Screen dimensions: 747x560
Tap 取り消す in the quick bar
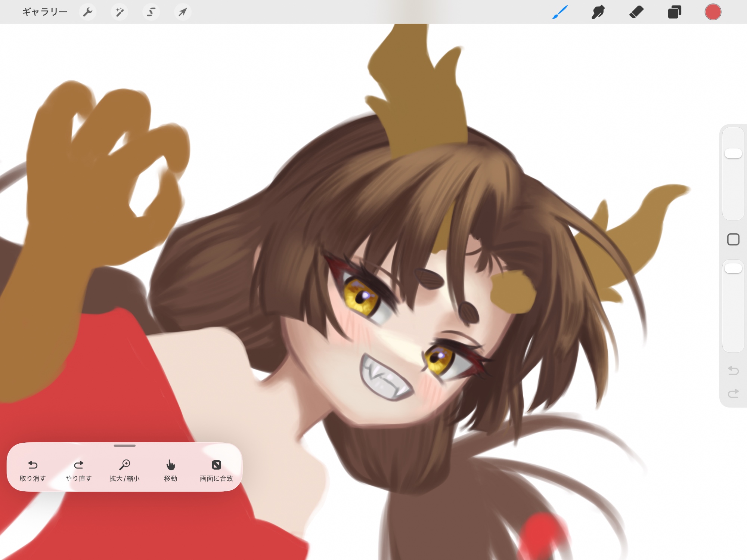33,470
